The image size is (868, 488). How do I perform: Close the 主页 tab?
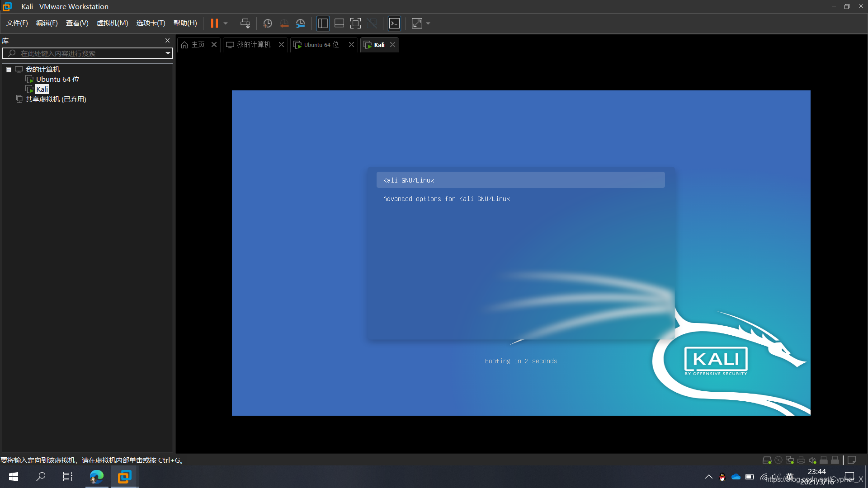pos(214,44)
